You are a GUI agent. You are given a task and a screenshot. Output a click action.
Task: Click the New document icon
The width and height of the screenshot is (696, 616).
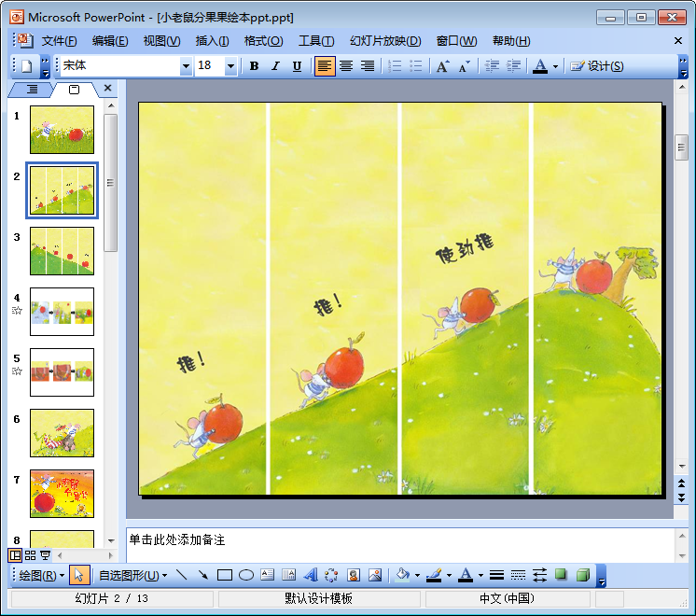tap(27, 66)
